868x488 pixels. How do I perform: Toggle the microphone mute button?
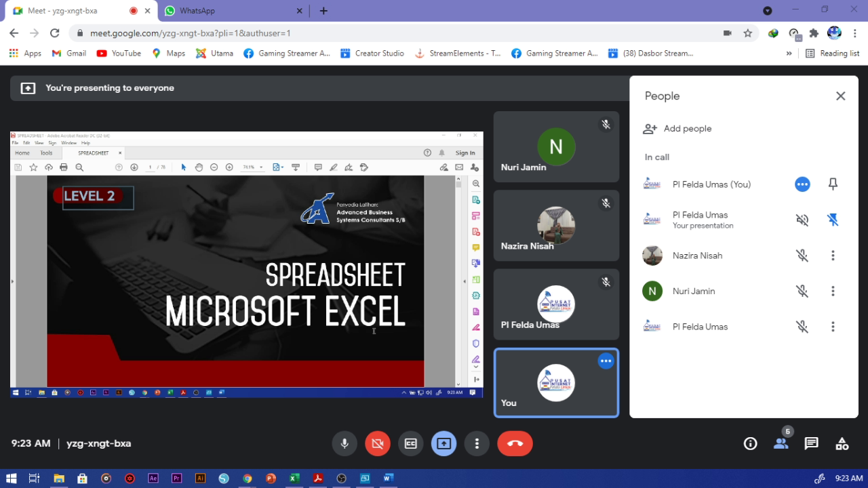click(344, 443)
